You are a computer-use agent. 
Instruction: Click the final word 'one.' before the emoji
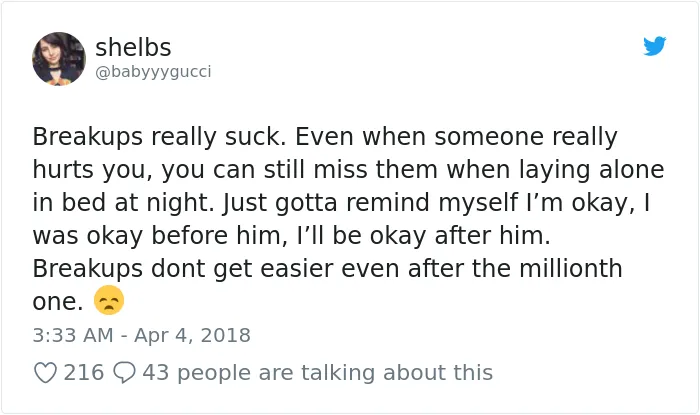coord(58,303)
